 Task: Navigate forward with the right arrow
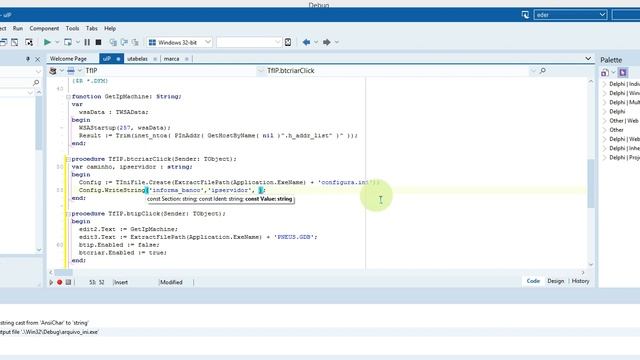(327, 42)
